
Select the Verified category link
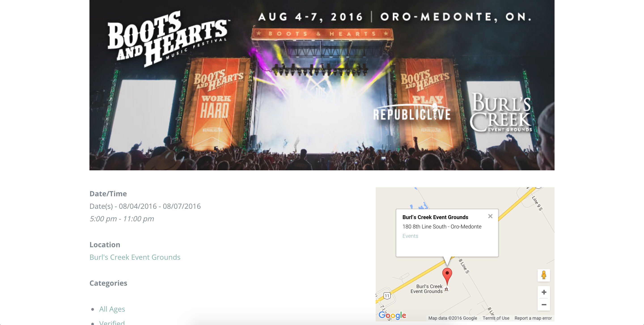(x=112, y=323)
